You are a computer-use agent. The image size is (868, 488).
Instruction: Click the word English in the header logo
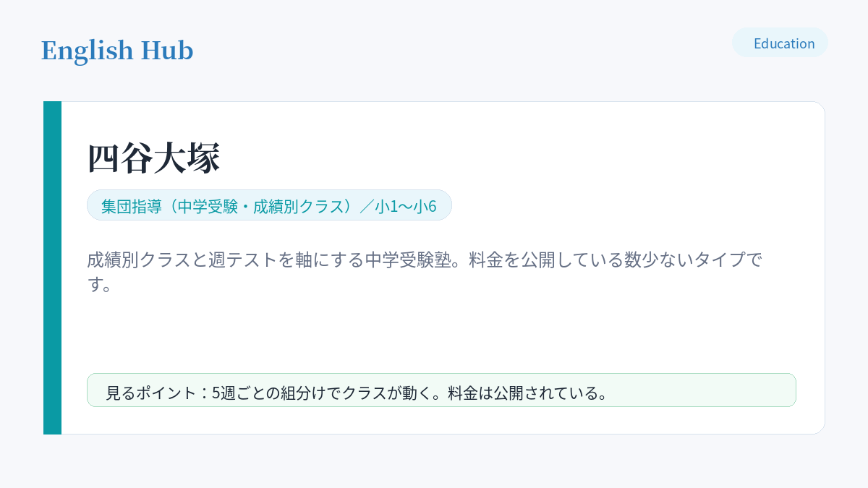[x=88, y=51]
